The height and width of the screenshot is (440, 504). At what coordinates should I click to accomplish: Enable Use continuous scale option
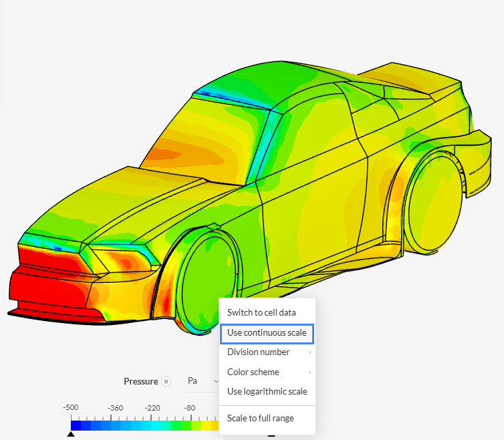tap(267, 332)
